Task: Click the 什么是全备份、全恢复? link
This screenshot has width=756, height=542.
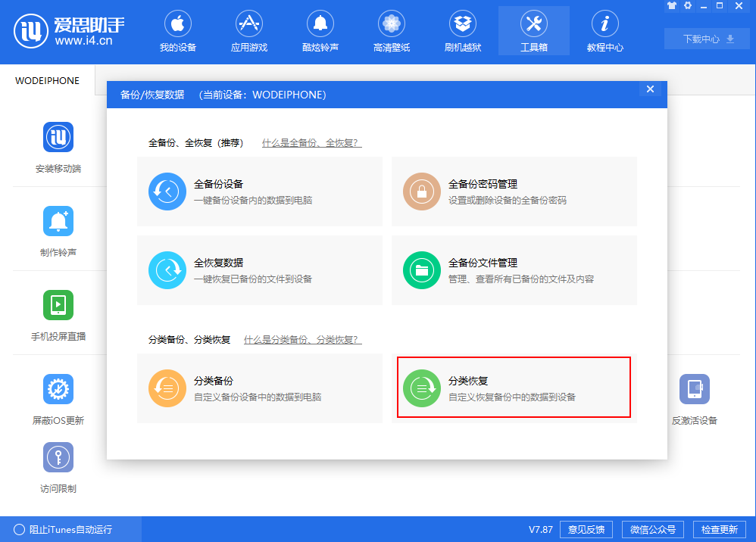Action: tap(311, 142)
